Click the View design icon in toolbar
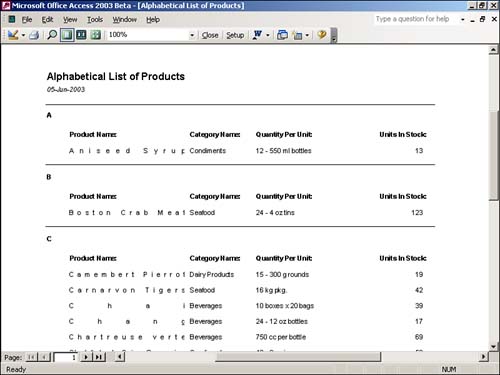 click(x=13, y=35)
